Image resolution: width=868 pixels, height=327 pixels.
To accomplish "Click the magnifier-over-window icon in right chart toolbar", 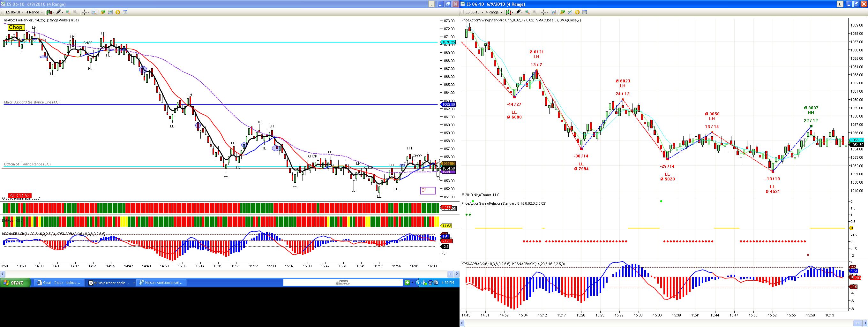I will 553,12.
